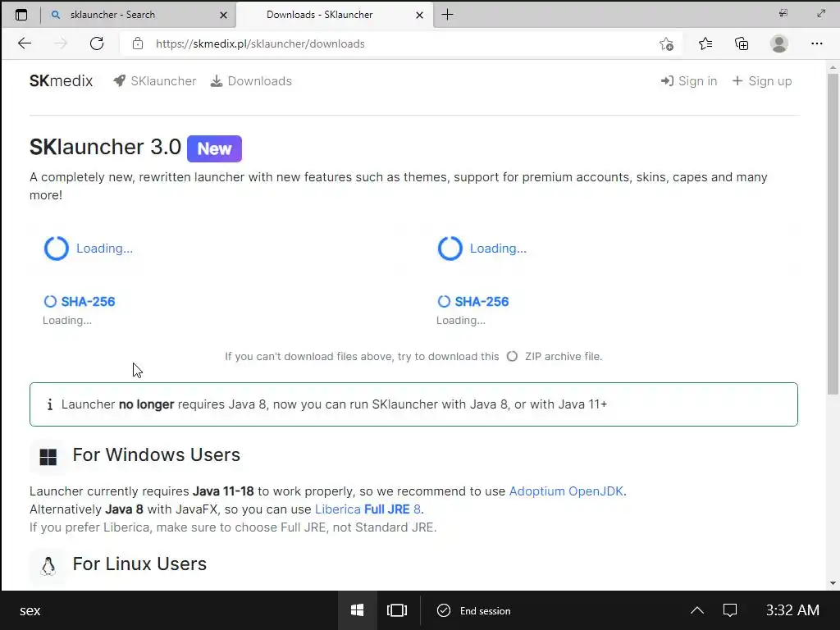The image size is (840, 630).
Task: Open the ZIP archive file link
Action: 555,356
